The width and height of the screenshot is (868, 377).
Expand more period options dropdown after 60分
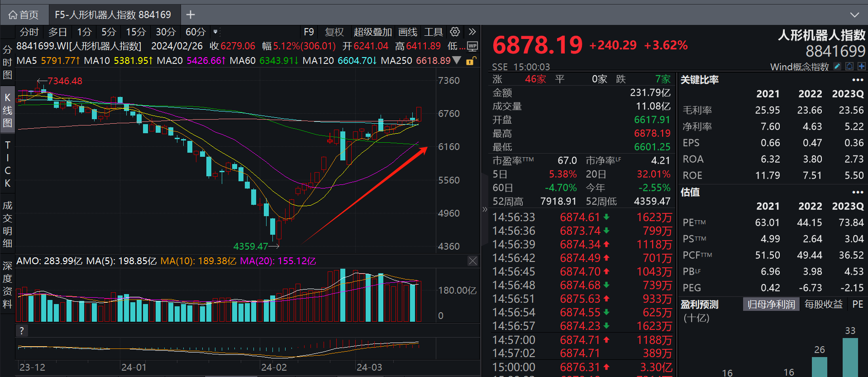click(215, 32)
